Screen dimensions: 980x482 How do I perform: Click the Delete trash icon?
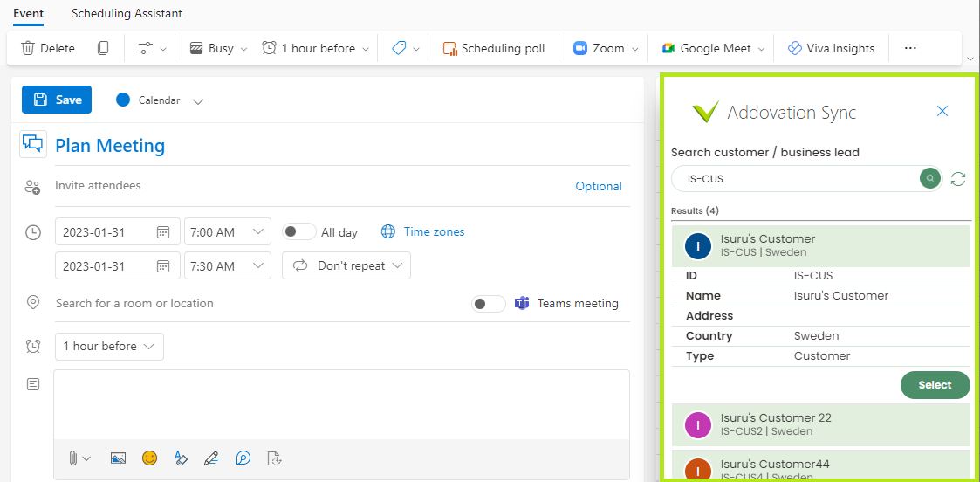(x=28, y=48)
